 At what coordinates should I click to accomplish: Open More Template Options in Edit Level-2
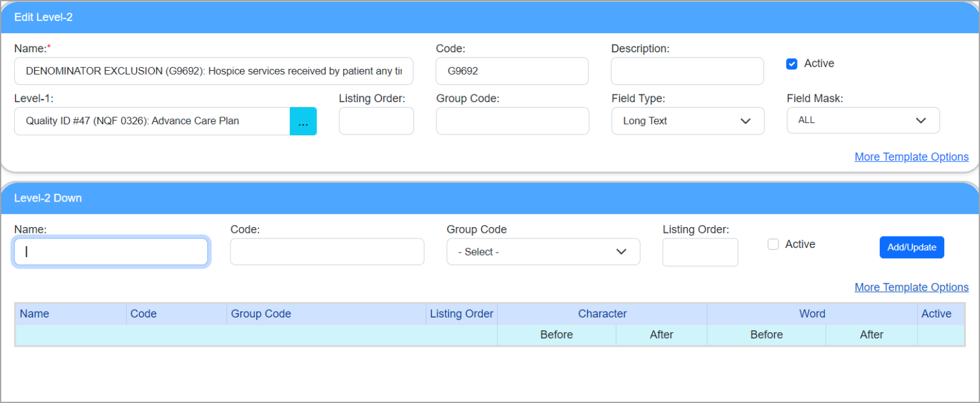pyautogui.click(x=911, y=156)
